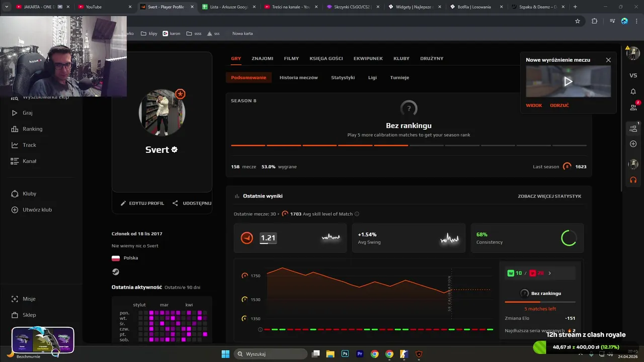Open Ranking in the left sidebar
The height and width of the screenshot is (362, 644).
(27, 129)
